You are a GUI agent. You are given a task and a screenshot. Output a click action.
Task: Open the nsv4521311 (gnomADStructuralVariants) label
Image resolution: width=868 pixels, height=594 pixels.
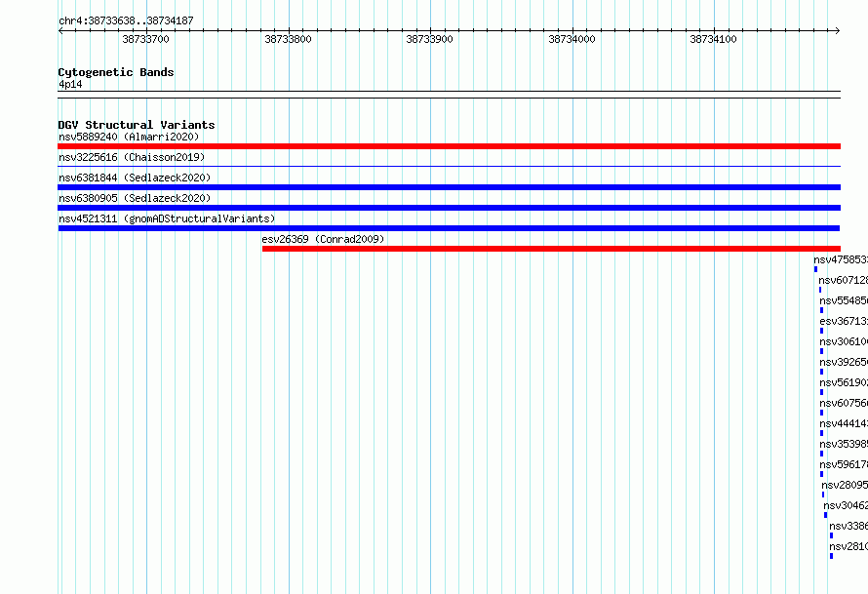point(167,218)
